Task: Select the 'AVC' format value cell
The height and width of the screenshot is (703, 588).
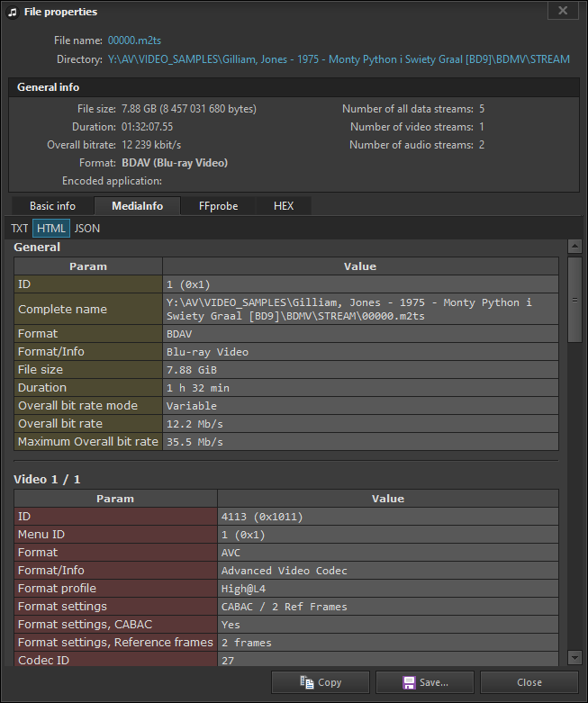Action: click(388, 553)
